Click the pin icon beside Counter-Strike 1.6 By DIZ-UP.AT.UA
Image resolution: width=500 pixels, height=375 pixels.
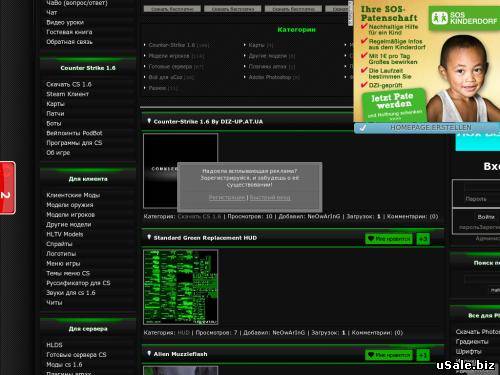click(149, 121)
